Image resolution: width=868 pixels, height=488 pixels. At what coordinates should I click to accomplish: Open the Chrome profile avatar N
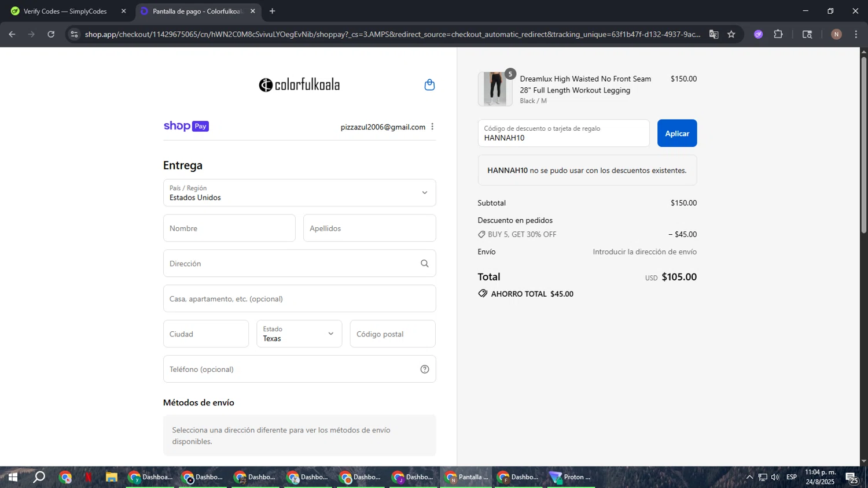point(836,34)
